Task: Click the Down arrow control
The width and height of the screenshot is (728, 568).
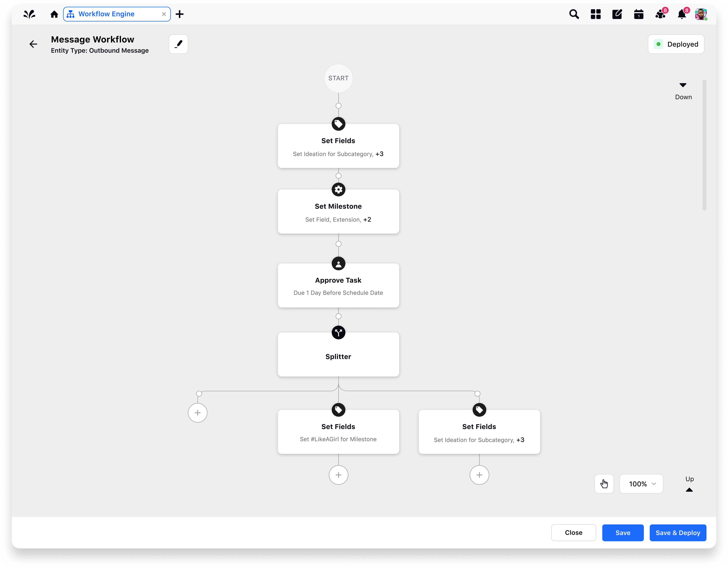Action: click(683, 85)
